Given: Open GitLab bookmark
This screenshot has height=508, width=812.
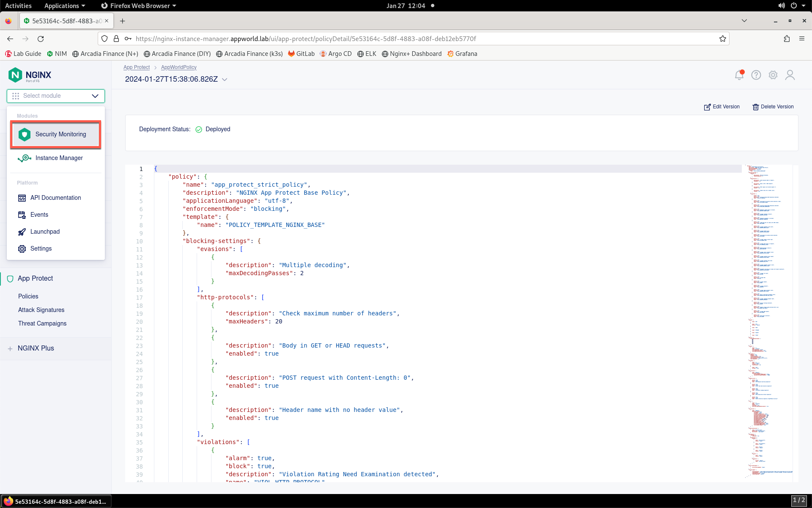Looking at the screenshot, I should point(301,54).
